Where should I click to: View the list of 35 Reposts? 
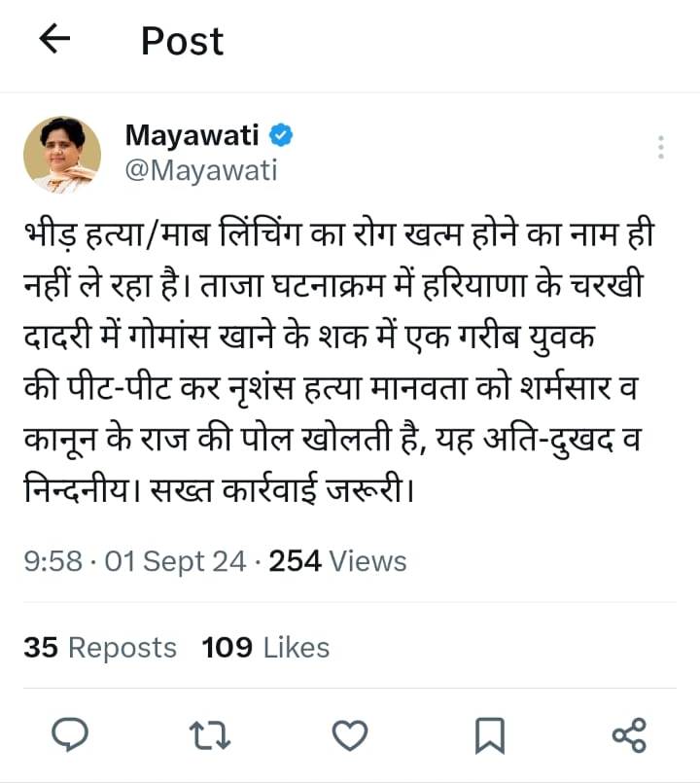tap(100, 648)
